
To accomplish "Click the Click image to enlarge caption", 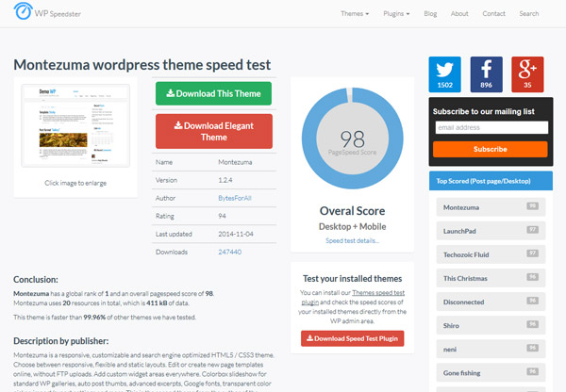I will (75, 183).
